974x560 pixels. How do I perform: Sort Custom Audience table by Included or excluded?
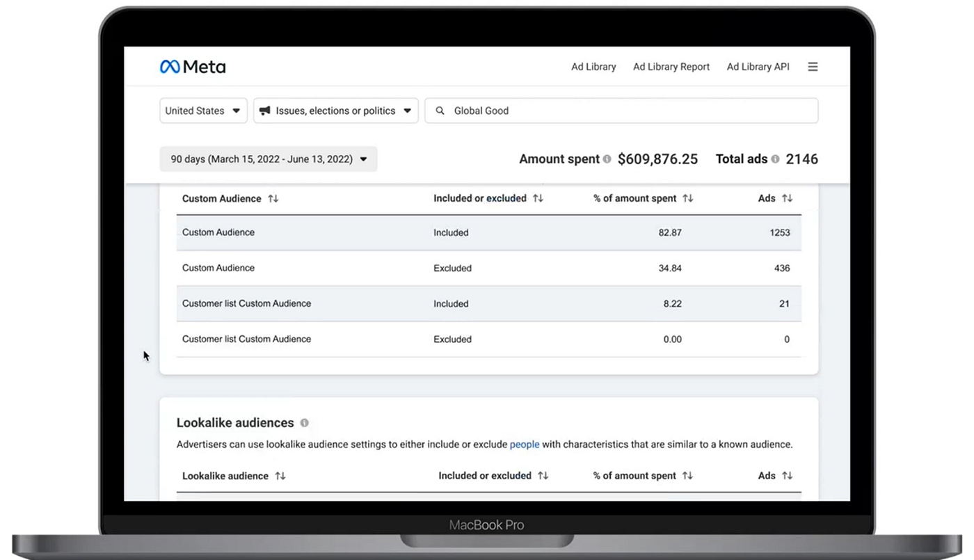(x=538, y=198)
